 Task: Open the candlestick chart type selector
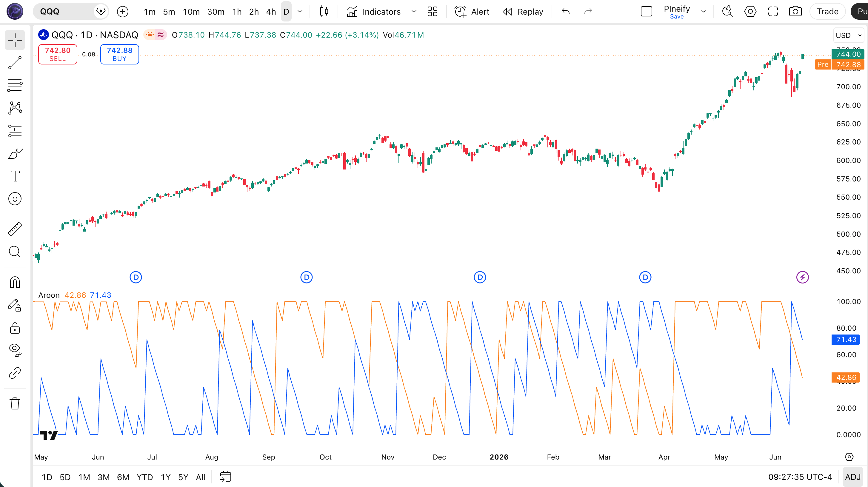point(324,12)
